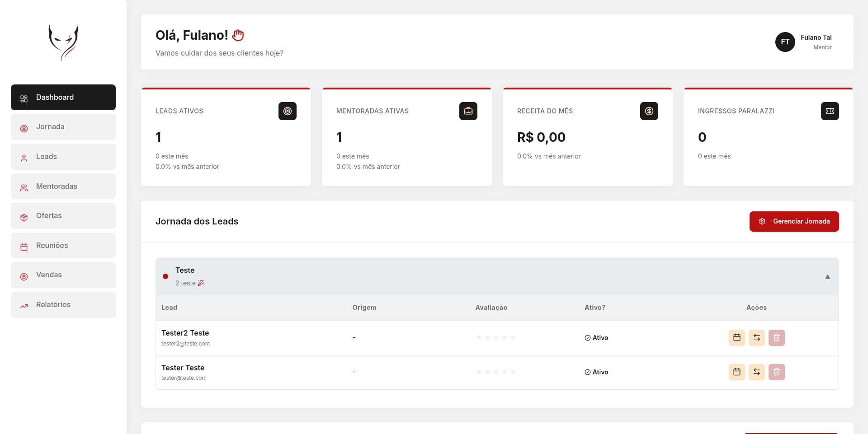
Task: Open FT user profile avatar
Action: coord(785,42)
